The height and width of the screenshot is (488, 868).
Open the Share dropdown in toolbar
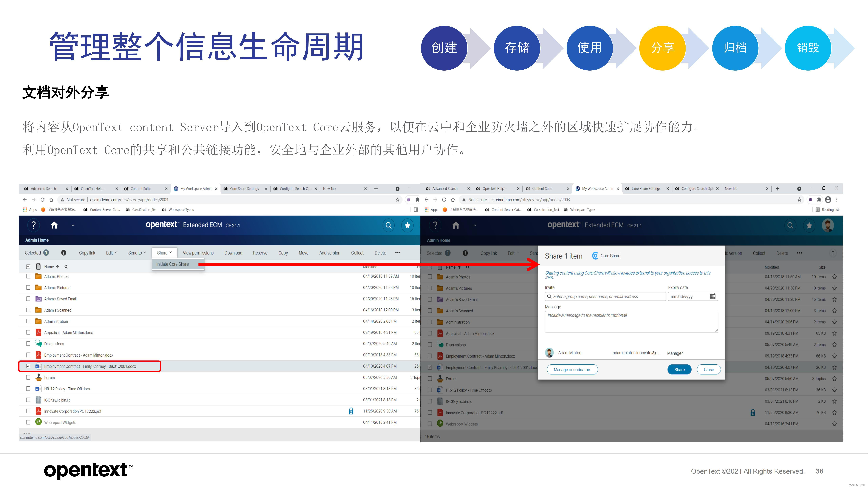pyautogui.click(x=164, y=253)
